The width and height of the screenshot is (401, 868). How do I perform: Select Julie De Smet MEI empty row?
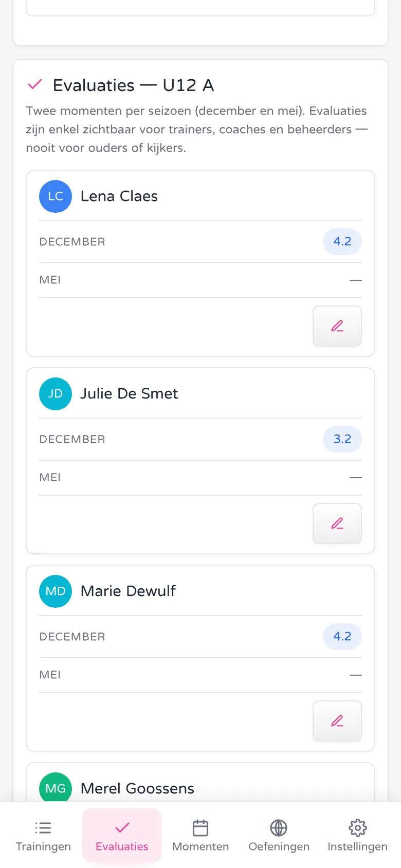(200, 478)
